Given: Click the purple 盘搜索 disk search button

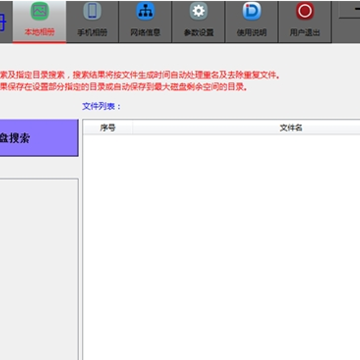Looking at the screenshot, I should 39,138.
